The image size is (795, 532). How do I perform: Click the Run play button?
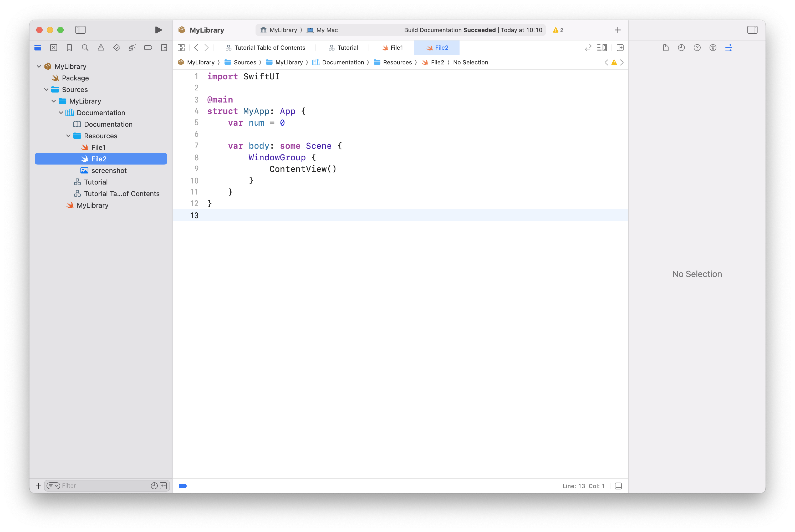tap(158, 30)
